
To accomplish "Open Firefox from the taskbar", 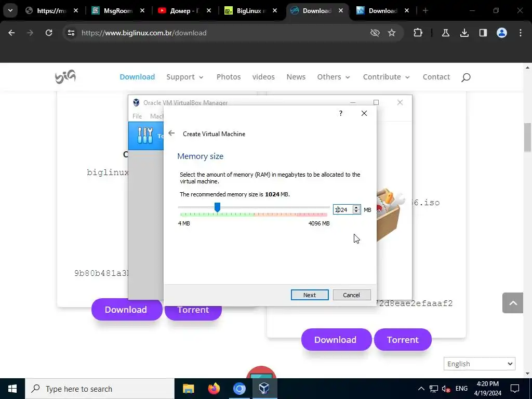I will (214, 389).
